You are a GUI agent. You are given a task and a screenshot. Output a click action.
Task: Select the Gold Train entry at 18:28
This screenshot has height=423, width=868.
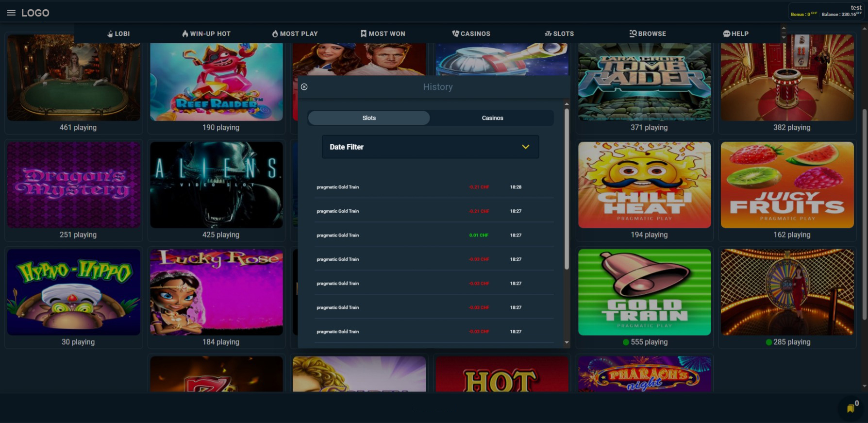(434, 187)
